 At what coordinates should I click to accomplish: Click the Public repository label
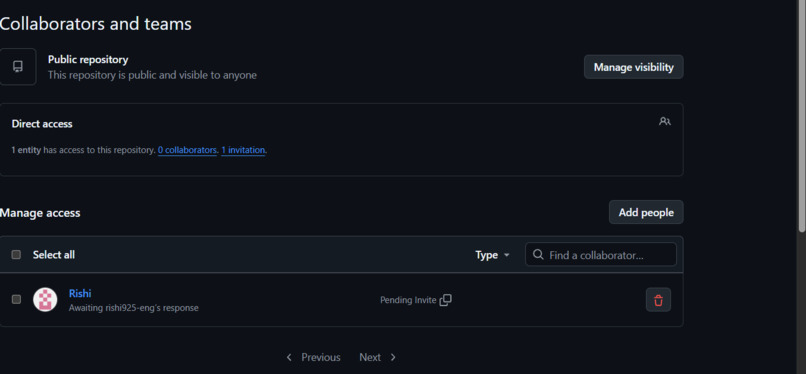pyautogui.click(x=88, y=60)
